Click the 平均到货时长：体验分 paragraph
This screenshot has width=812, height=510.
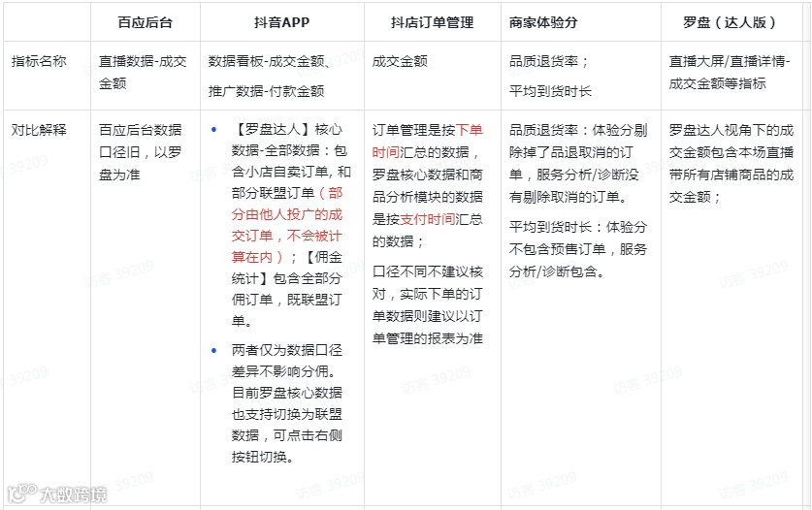[x=578, y=248]
